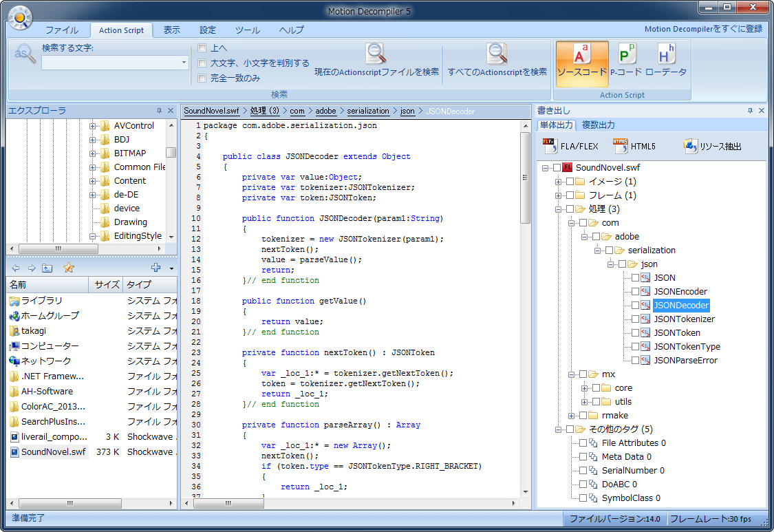This screenshot has height=532, width=774.
Task: Expand the AVControl folder in explorer
Action: 92,126
